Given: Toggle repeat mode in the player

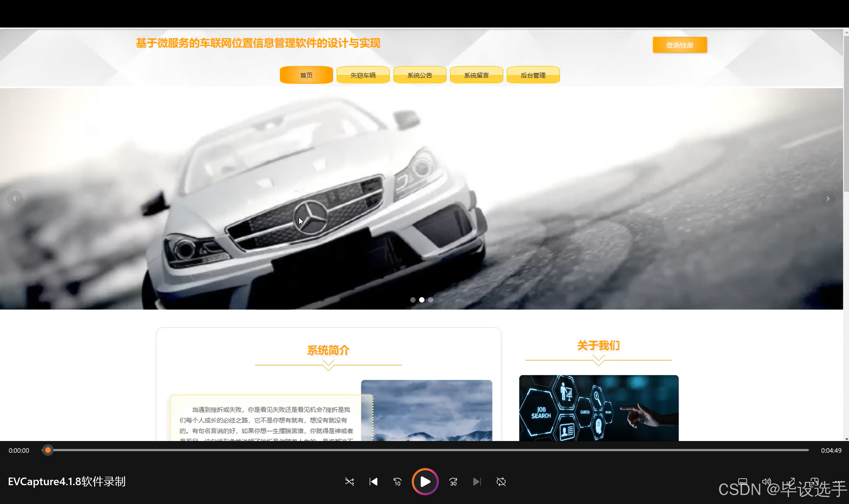Looking at the screenshot, I should coord(501,482).
